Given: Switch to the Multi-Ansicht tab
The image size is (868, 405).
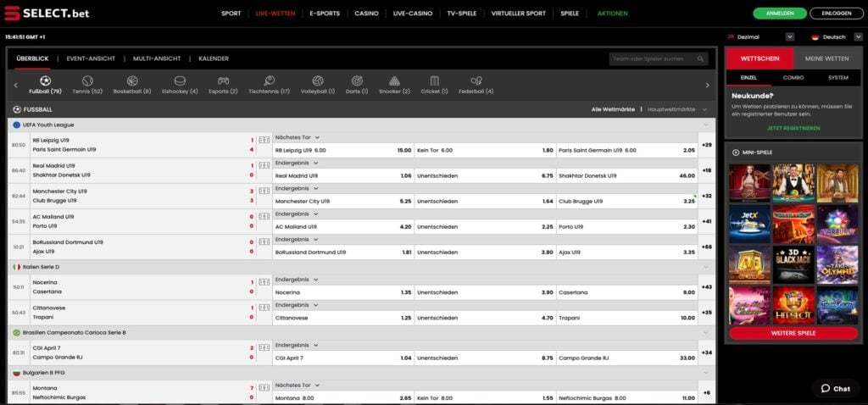Looking at the screenshot, I should [x=157, y=58].
